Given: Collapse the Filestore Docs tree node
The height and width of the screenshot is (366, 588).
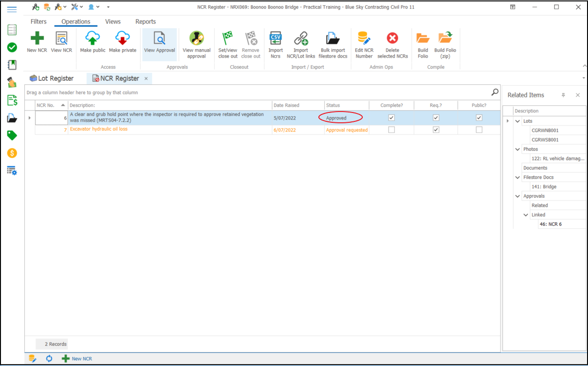Looking at the screenshot, I should 518,178.
